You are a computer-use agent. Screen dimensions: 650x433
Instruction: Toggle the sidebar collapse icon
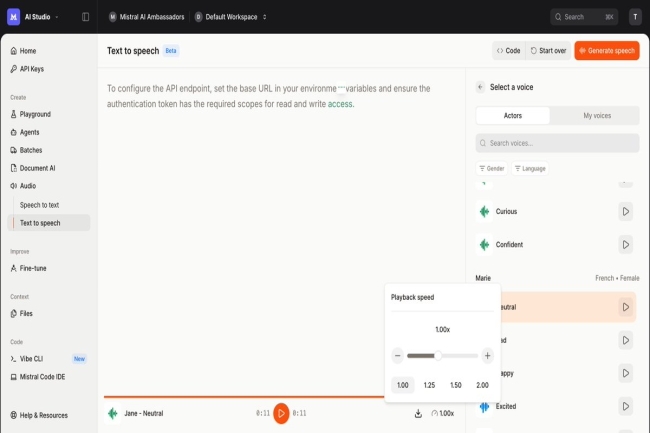click(x=85, y=17)
